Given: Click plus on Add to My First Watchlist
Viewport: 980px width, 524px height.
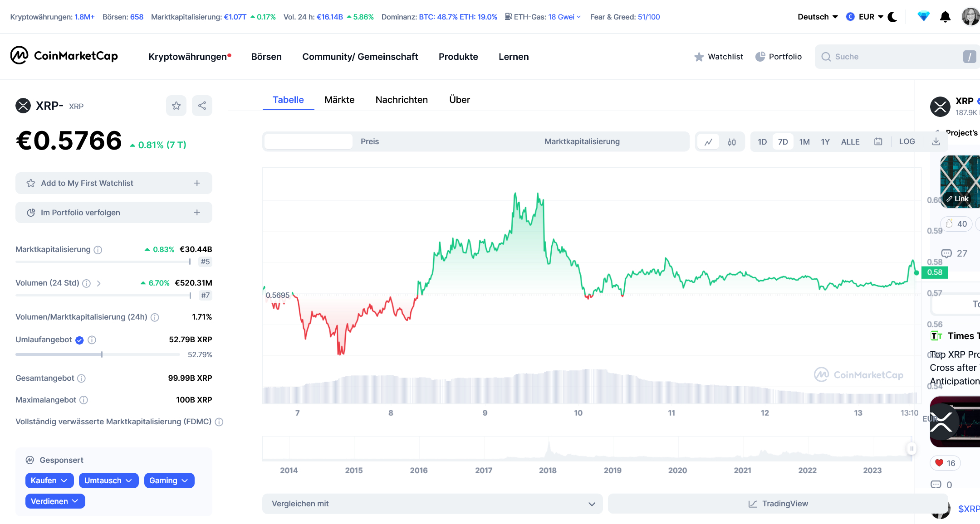Looking at the screenshot, I should pos(197,183).
